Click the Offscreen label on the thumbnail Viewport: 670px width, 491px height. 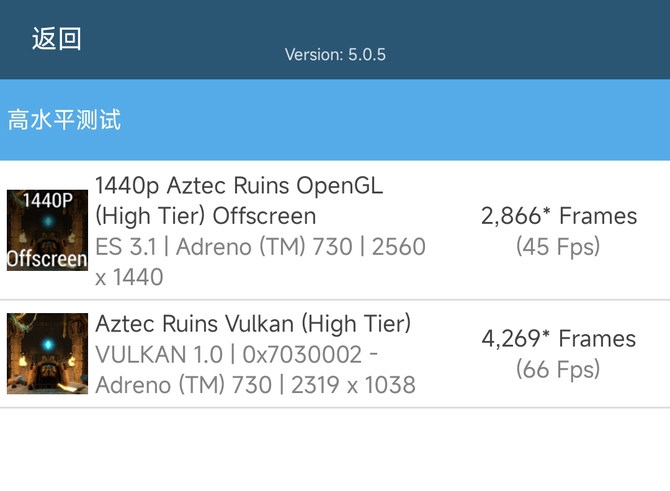[47, 259]
